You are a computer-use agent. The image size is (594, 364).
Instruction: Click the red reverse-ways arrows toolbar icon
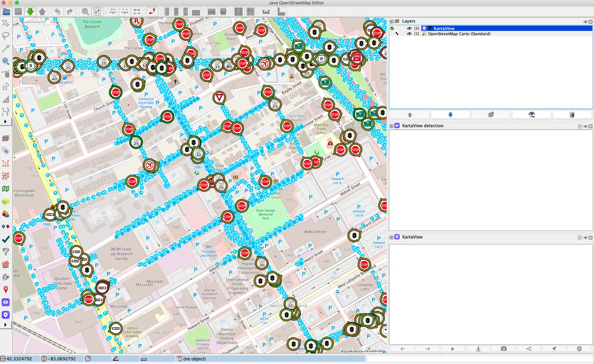(x=152, y=12)
